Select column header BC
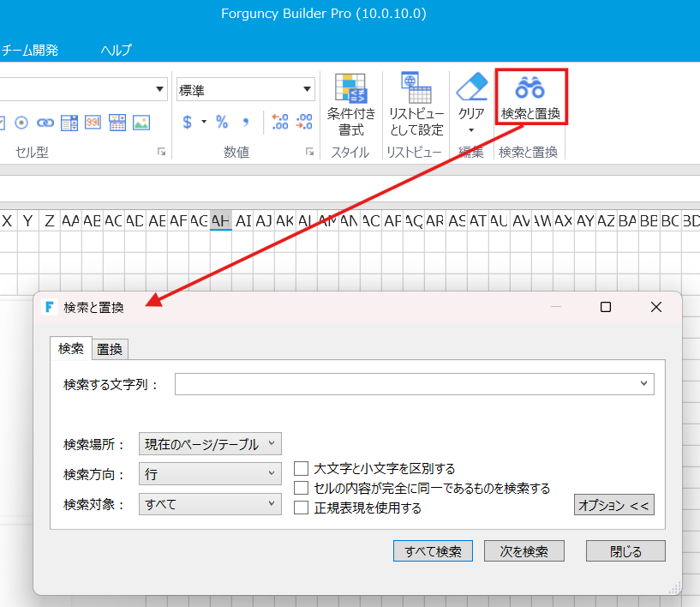Screen dimensions: 700x607 click(x=671, y=220)
